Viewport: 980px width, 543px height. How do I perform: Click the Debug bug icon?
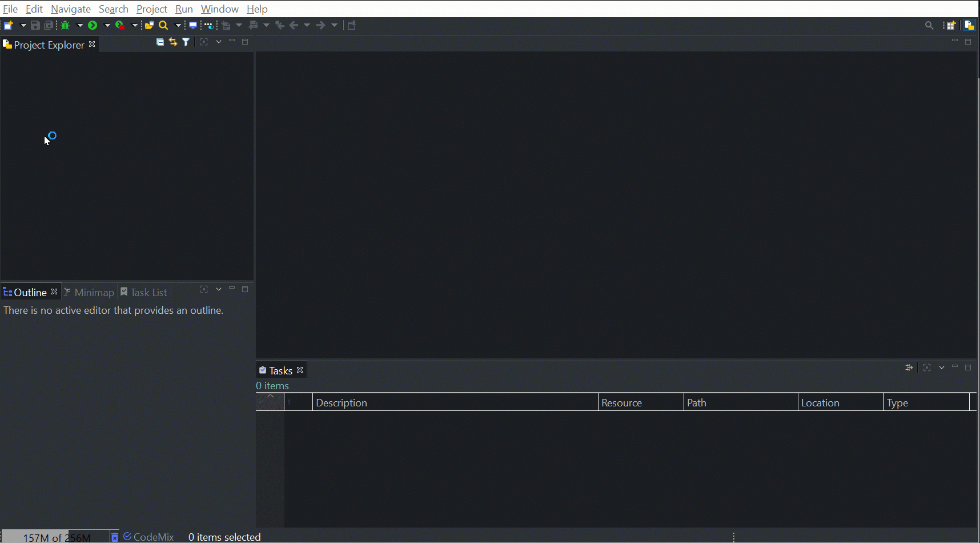click(65, 25)
